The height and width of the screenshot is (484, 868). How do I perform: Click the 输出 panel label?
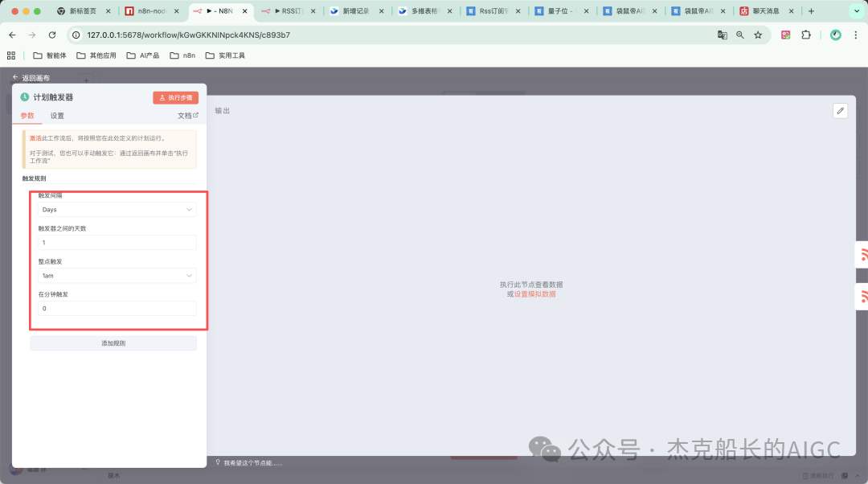[x=222, y=111]
